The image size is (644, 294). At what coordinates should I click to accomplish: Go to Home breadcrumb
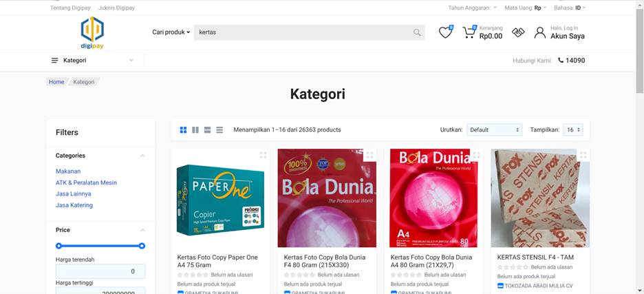pos(56,82)
